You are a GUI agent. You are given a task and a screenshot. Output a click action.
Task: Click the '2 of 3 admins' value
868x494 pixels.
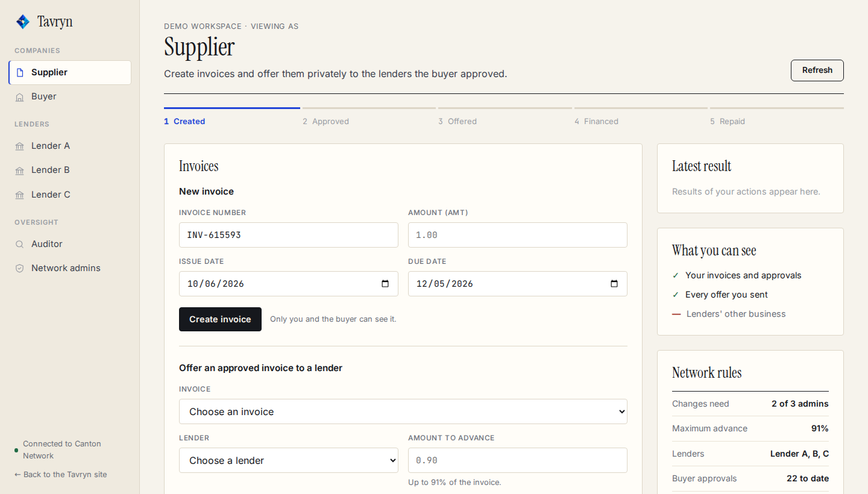coord(800,404)
